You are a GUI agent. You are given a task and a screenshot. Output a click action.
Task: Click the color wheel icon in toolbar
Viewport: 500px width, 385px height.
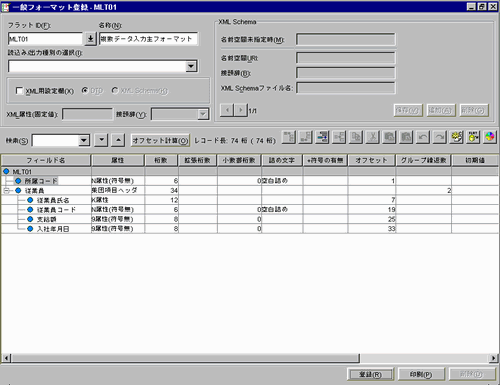490,137
